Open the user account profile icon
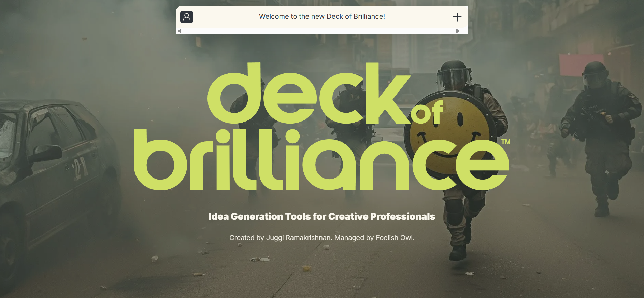This screenshot has height=298, width=644. tap(187, 17)
